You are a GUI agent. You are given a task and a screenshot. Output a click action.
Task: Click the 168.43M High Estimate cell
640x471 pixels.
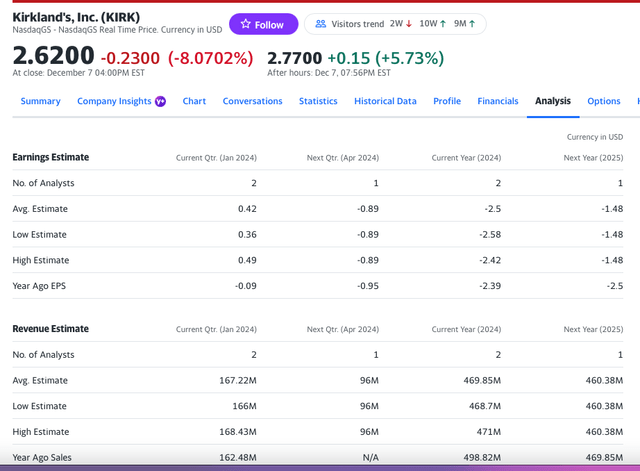238,432
